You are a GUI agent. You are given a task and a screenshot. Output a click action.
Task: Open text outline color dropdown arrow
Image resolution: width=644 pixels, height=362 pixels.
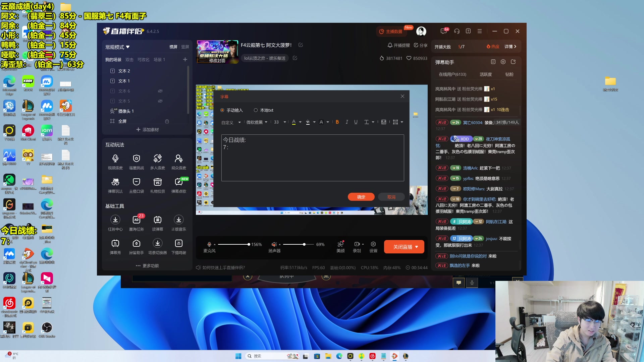pos(328,122)
